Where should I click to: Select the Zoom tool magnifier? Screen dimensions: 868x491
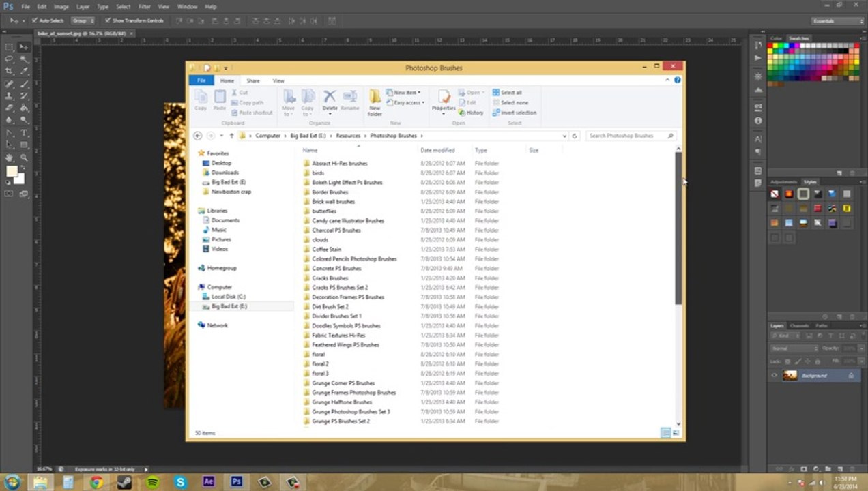tap(24, 158)
